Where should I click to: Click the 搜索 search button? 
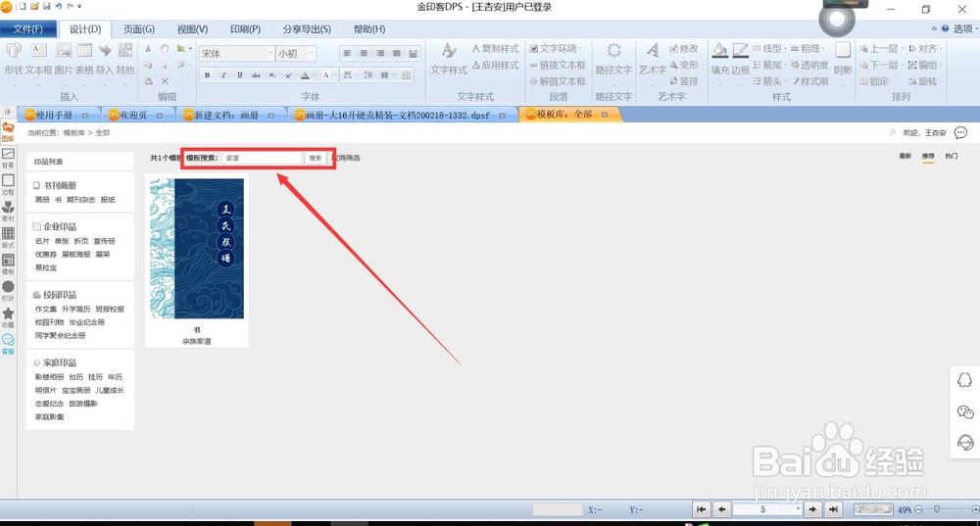[316, 158]
